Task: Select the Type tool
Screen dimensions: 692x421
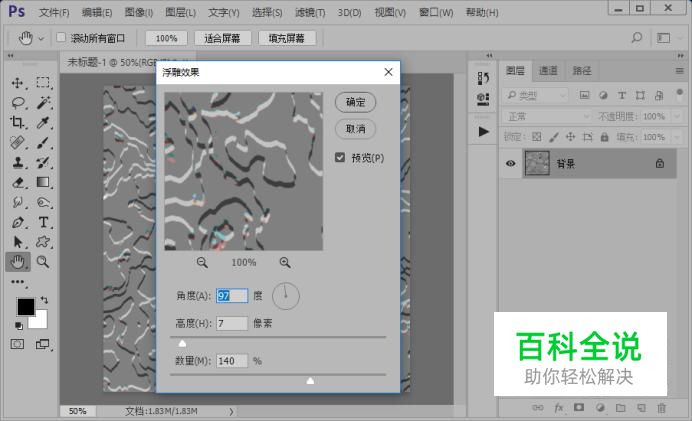Action: pyautogui.click(x=43, y=222)
